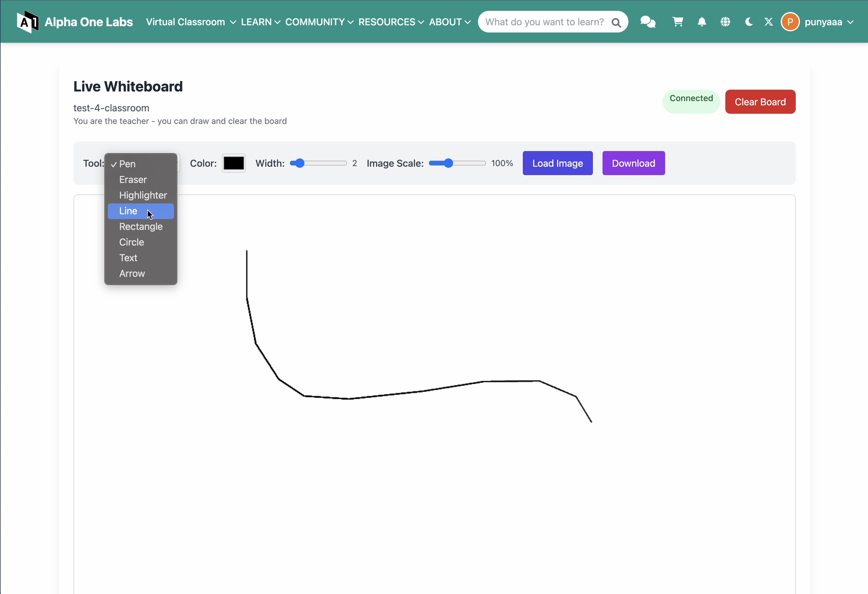868x594 pixels.
Task: Click the search magnifier icon
Action: click(x=616, y=23)
